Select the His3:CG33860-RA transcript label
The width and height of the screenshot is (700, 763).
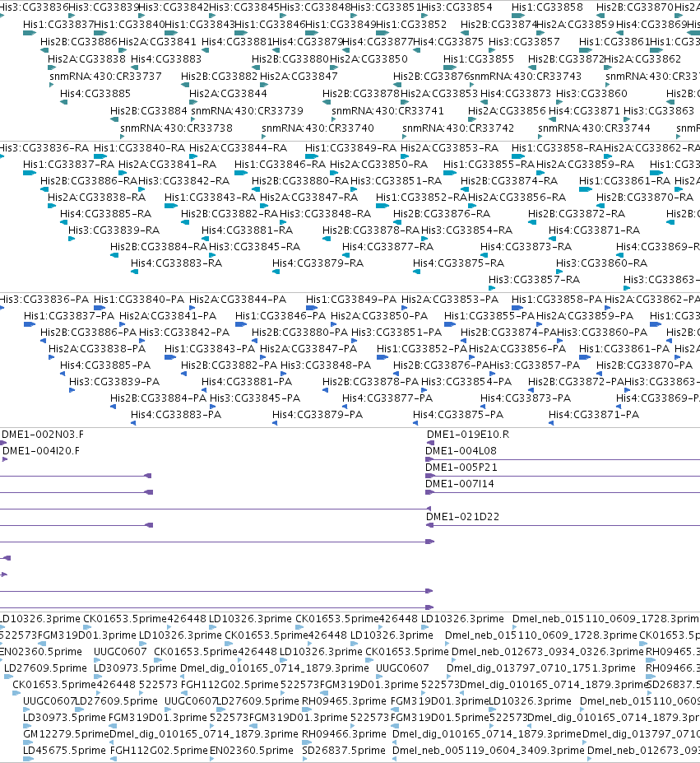tap(602, 263)
